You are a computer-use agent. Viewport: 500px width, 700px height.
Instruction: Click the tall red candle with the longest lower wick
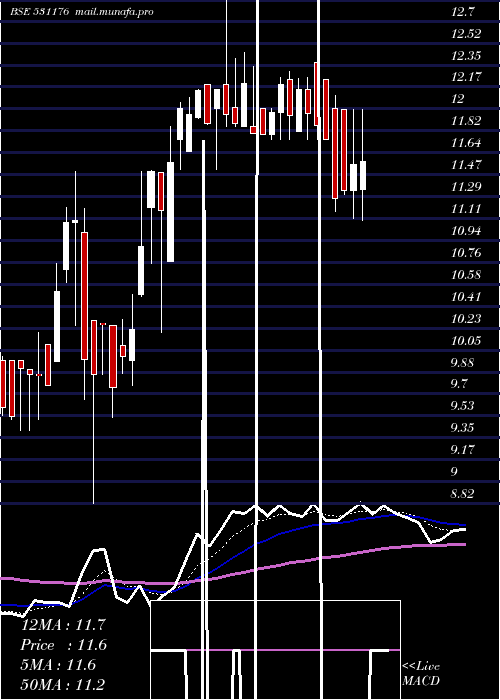(x=94, y=347)
